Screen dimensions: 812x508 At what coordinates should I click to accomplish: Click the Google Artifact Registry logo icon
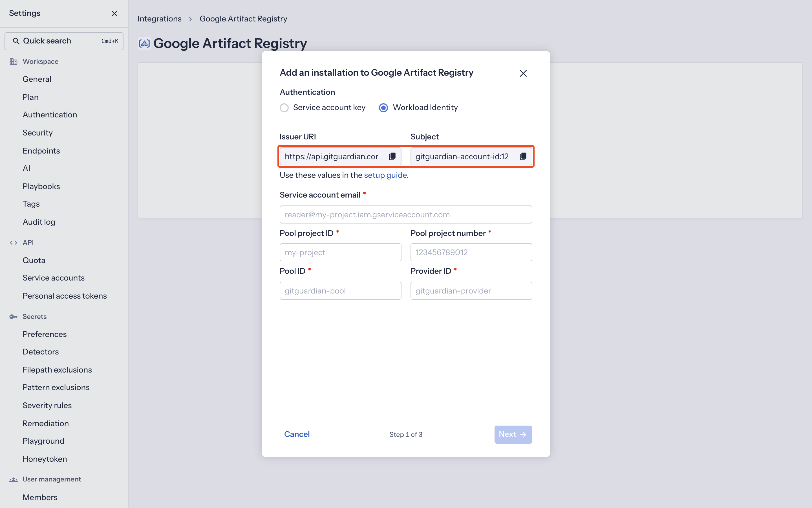144,43
